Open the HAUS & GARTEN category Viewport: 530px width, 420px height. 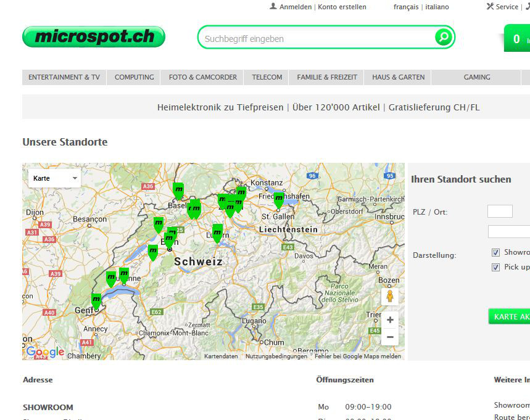pyautogui.click(x=398, y=77)
